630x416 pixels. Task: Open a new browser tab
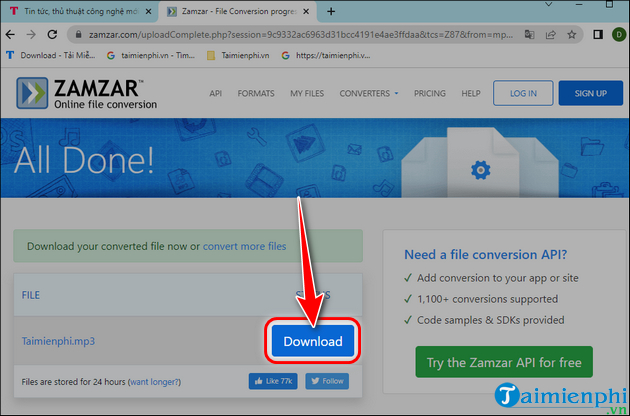pyautogui.click(x=331, y=11)
